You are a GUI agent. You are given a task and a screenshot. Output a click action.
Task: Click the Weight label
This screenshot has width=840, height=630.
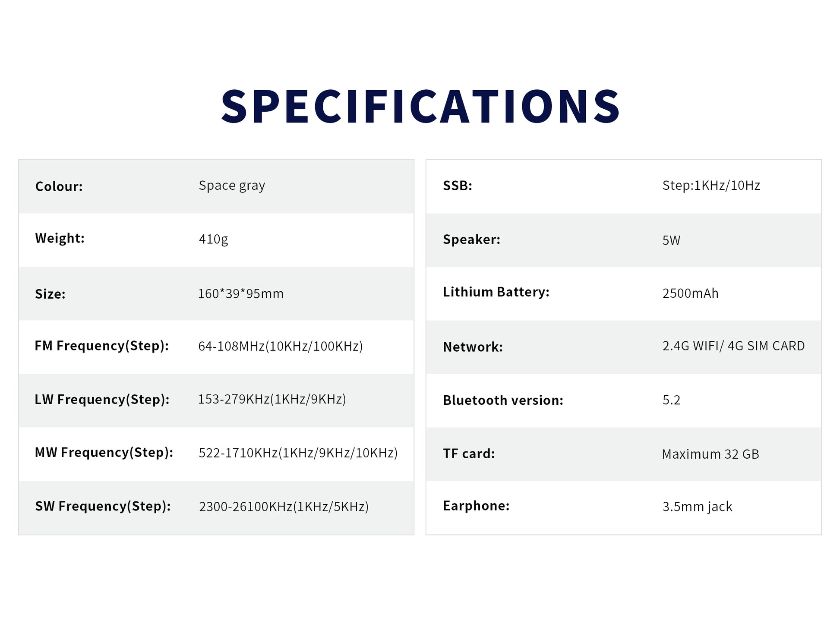point(60,238)
